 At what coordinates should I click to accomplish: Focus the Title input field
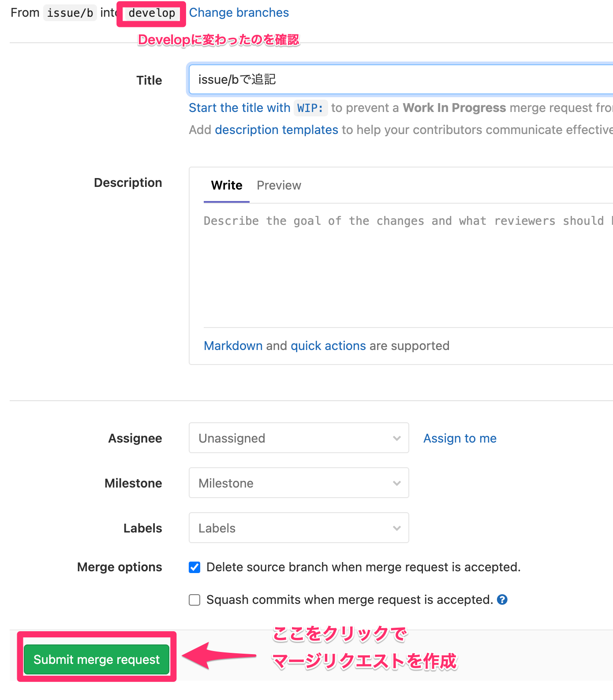coord(397,80)
